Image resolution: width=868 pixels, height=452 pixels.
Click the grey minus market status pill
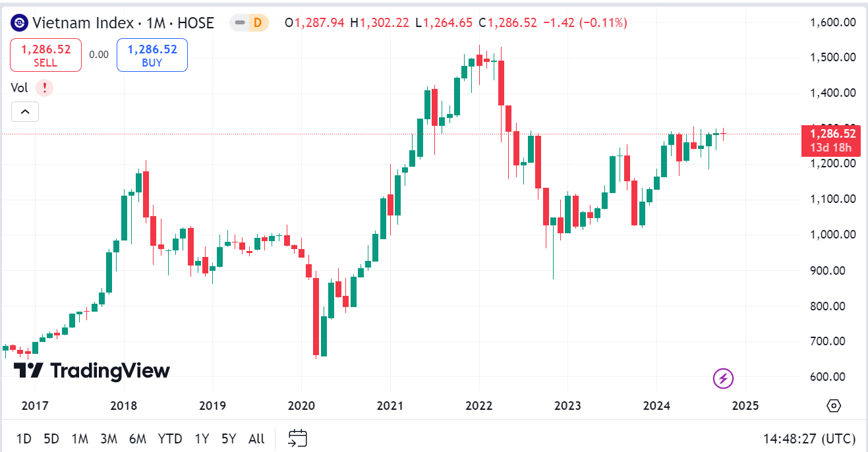240,23
